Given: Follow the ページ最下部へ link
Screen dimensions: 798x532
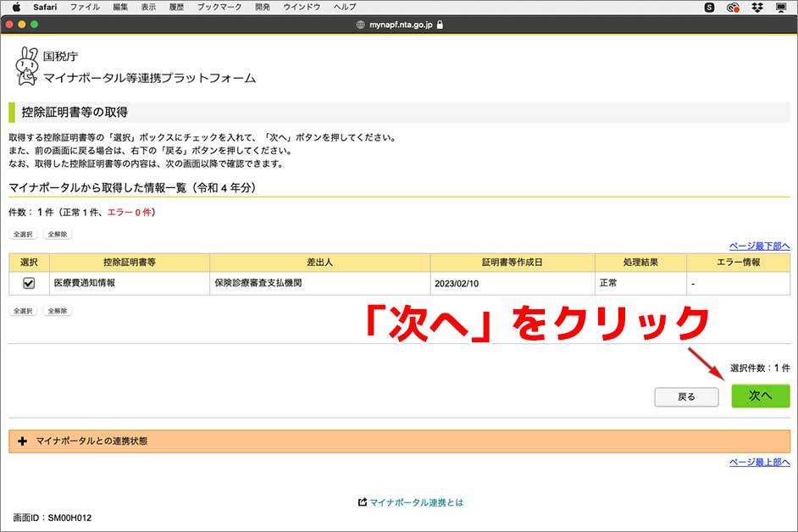Looking at the screenshot, I should click(x=762, y=245).
